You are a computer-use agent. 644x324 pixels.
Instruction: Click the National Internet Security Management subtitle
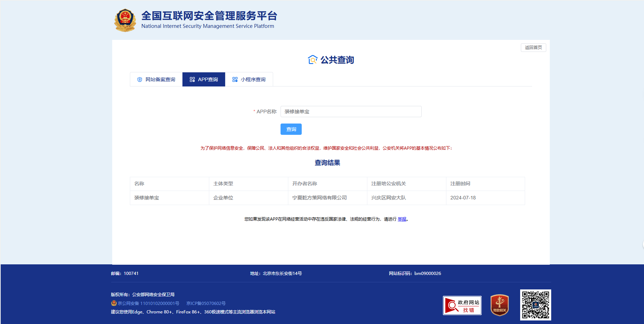tap(207, 26)
